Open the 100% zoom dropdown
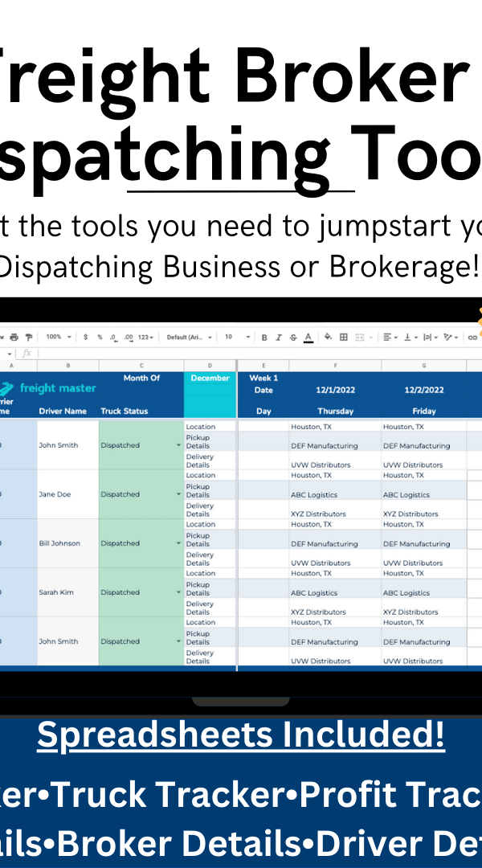The width and height of the screenshot is (482, 868). pos(58,338)
